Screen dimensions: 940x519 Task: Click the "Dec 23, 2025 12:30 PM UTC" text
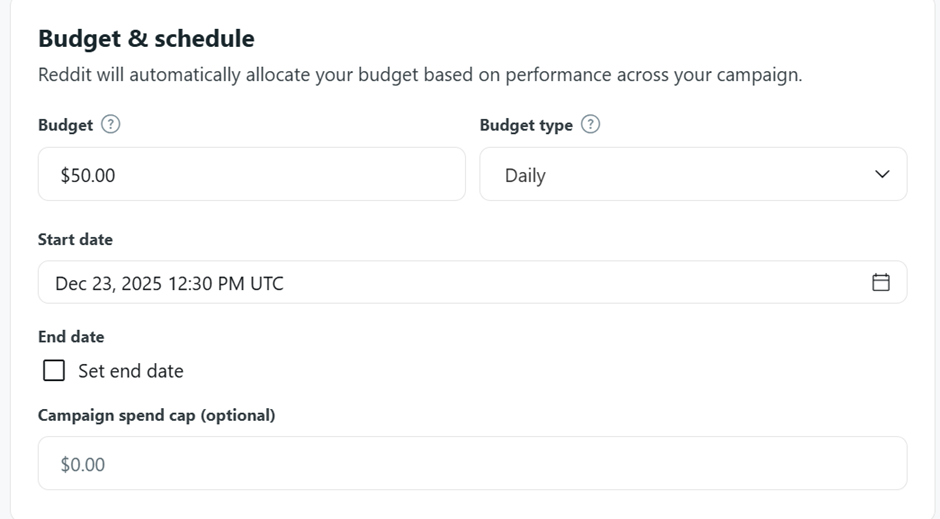coord(169,284)
